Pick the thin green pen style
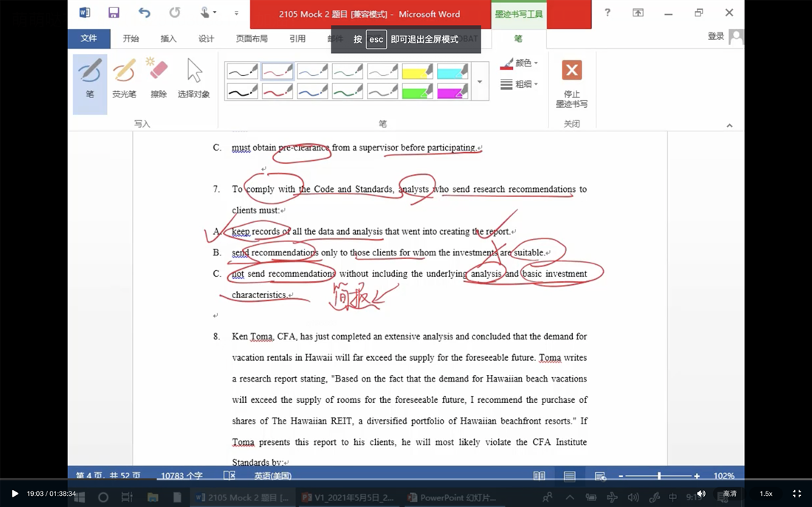The image size is (812, 507). [x=348, y=71]
